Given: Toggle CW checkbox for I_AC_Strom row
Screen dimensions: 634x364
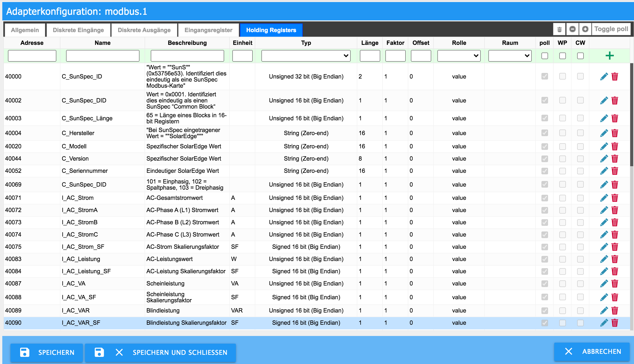Looking at the screenshot, I should (x=580, y=198).
